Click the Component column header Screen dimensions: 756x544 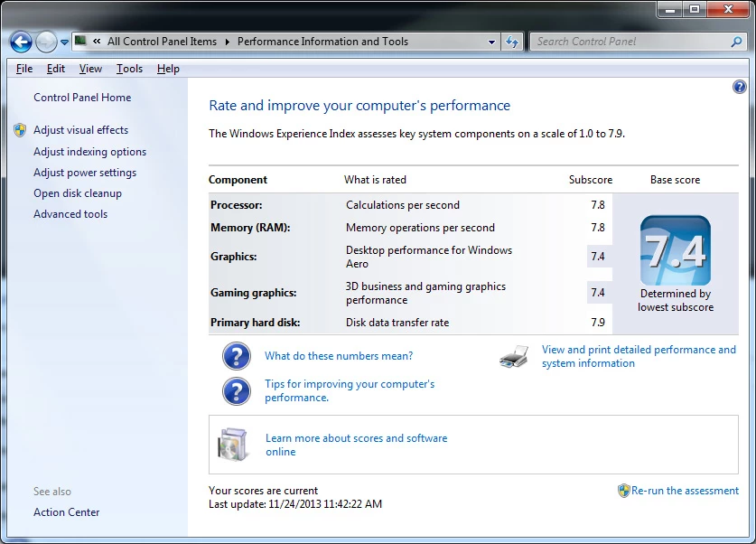click(238, 180)
